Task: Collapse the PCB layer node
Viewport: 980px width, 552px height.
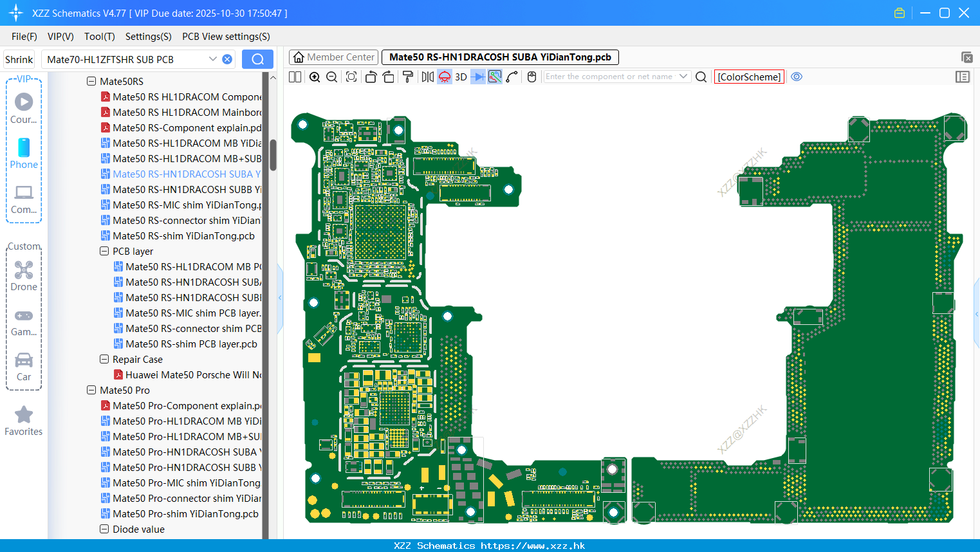Action: [104, 252]
